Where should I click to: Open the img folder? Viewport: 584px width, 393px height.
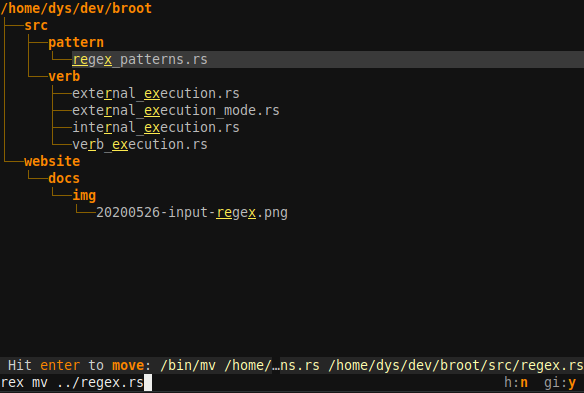(x=84, y=196)
